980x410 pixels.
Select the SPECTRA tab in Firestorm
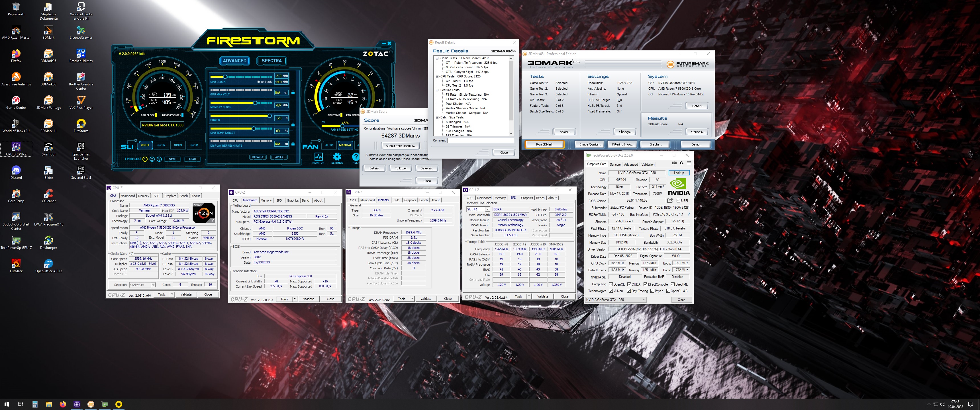click(271, 60)
